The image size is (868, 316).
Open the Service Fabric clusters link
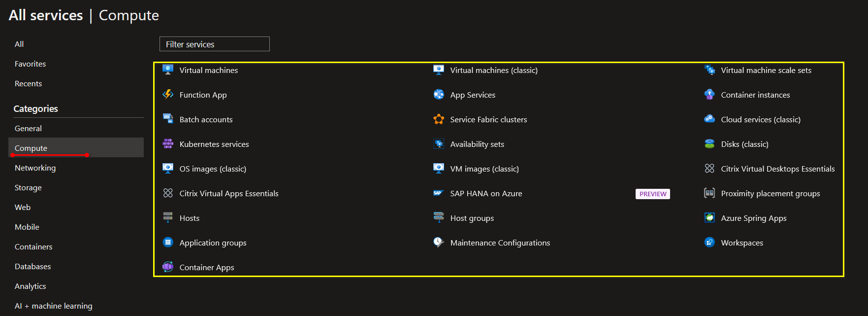click(488, 119)
